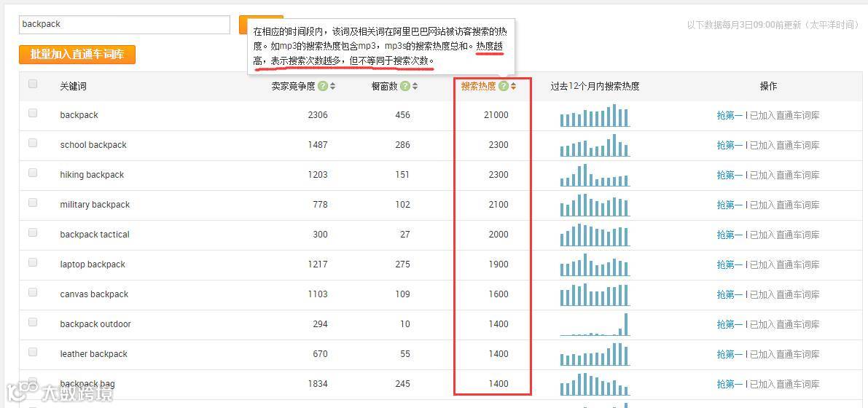Click the data update notice text 以下数据每月3日

[x=773, y=25]
